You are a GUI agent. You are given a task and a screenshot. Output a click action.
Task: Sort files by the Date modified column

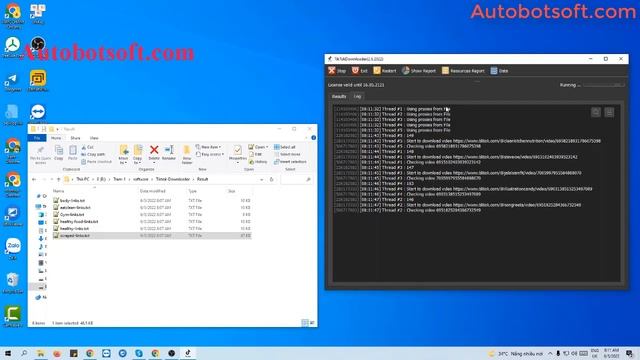[153, 191]
